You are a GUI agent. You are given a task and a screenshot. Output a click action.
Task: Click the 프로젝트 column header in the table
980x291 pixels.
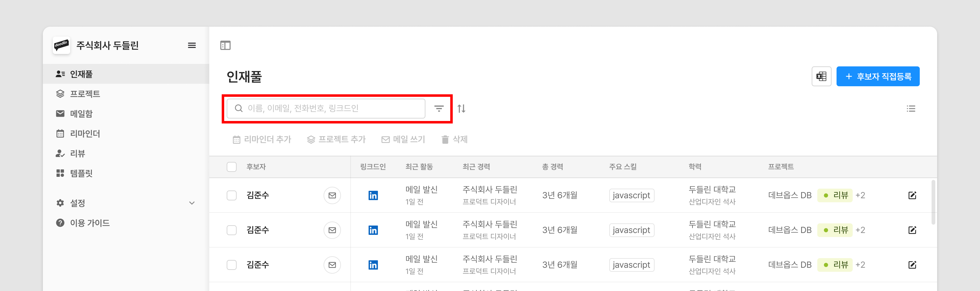(781, 167)
